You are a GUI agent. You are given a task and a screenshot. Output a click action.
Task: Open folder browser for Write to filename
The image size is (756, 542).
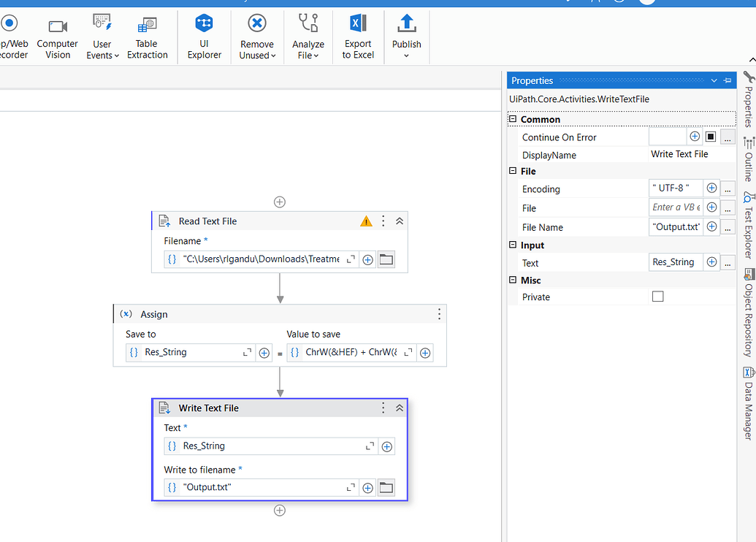386,487
